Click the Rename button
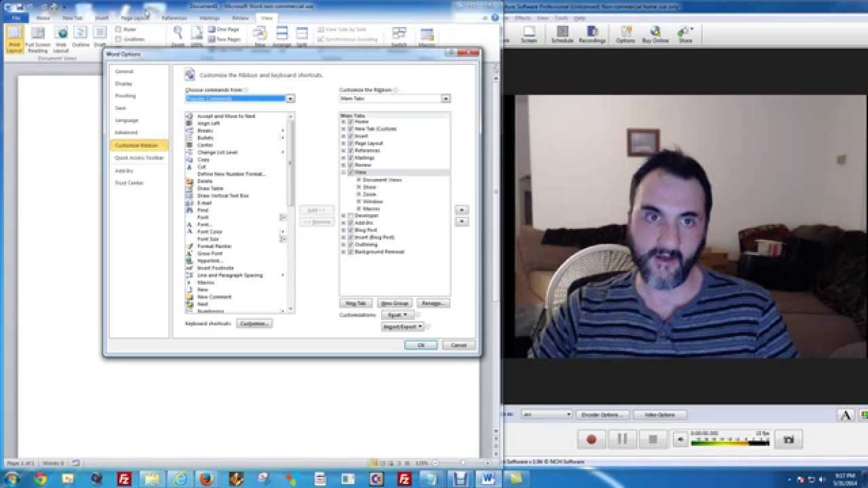Image resolution: width=868 pixels, height=488 pixels. pyautogui.click(x=433, y=304)
